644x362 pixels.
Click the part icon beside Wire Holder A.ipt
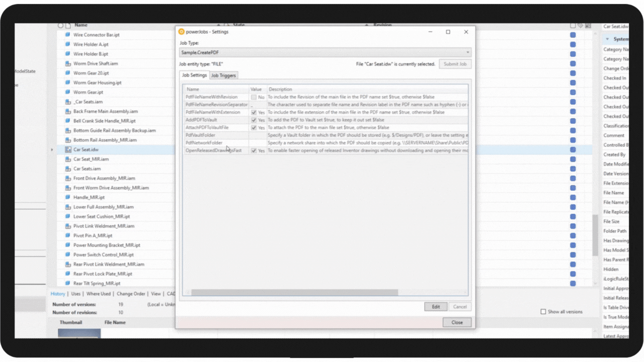68,45
